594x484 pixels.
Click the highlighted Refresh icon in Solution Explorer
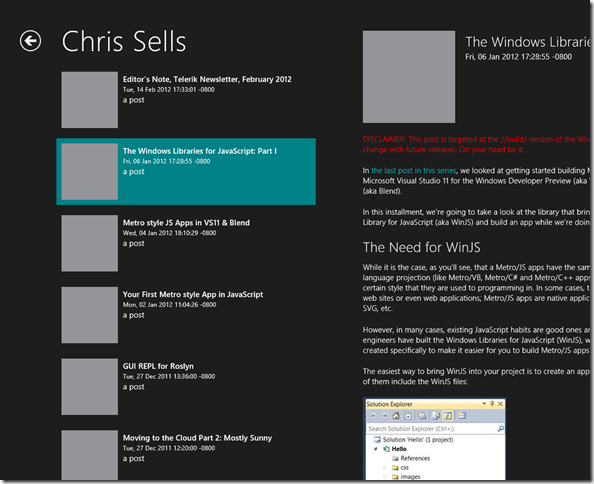pos(448,416)
